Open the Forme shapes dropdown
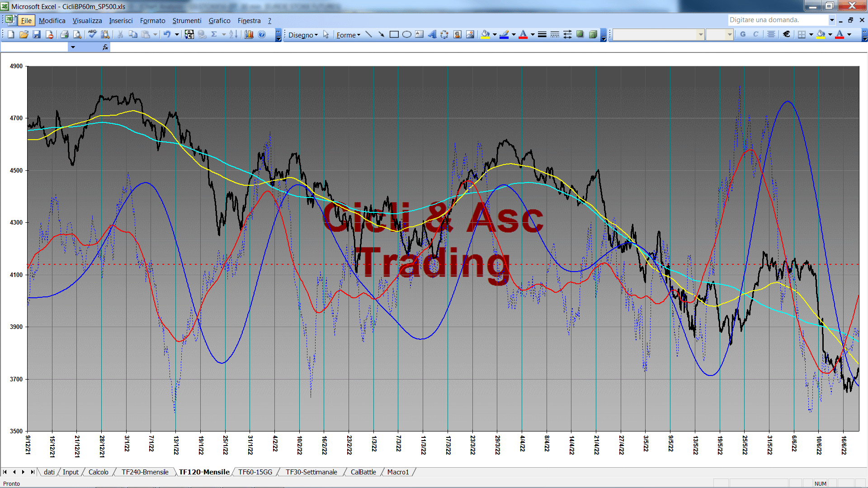The height and width of the screenshot is (488, 868). pyautogui.click(x=348, y=35)
